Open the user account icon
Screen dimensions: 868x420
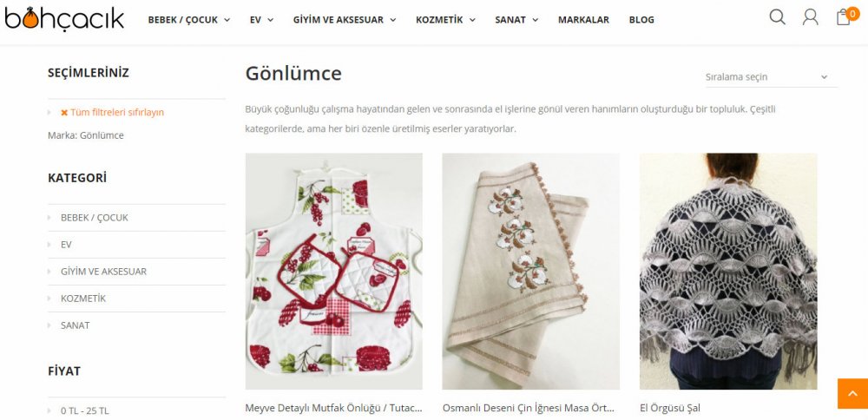pyautogui.click(x=810, y=17)
